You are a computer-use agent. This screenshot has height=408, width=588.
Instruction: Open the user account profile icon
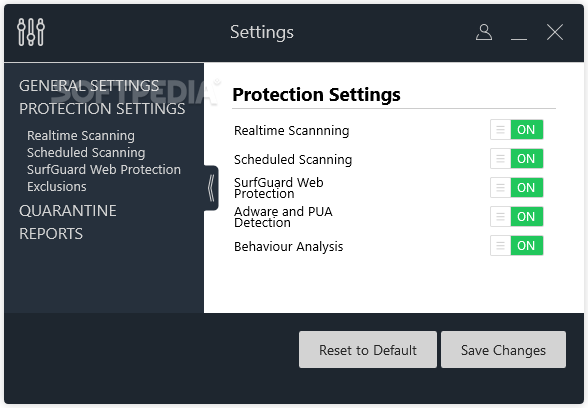tap(484, 32)
